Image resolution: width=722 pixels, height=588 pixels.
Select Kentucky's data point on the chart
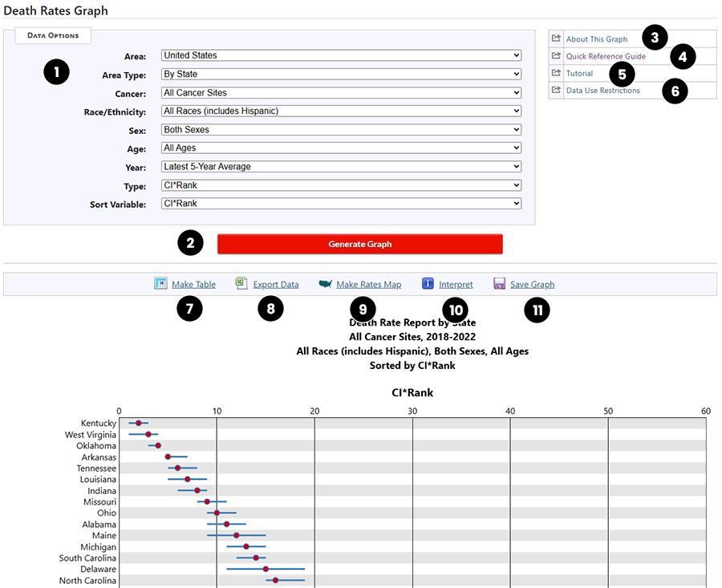coord(138,423)
